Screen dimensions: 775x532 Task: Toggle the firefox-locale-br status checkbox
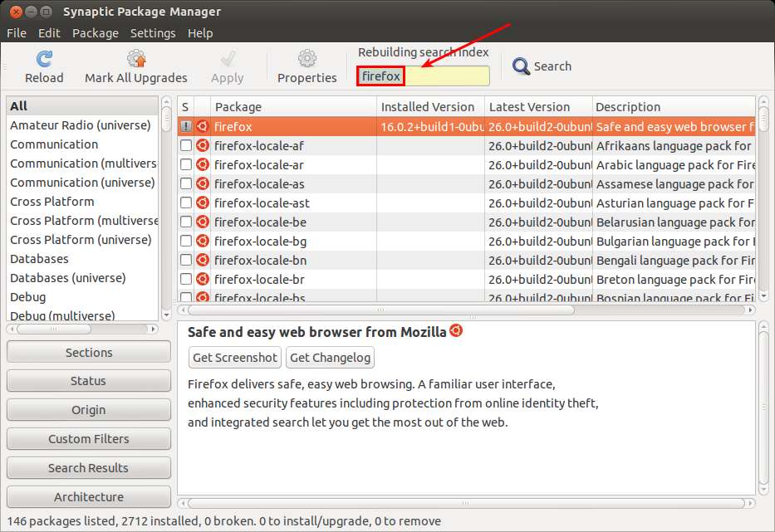click(x=186, y=279)
